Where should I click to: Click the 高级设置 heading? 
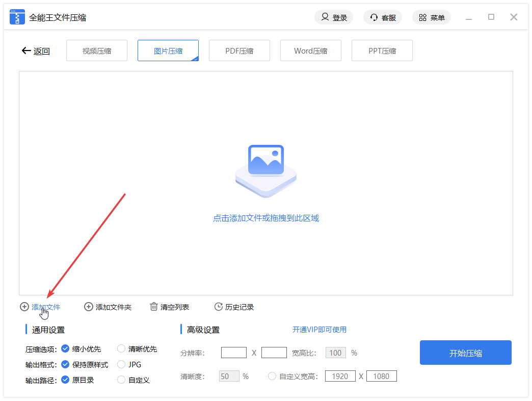(x=203, y=330)
